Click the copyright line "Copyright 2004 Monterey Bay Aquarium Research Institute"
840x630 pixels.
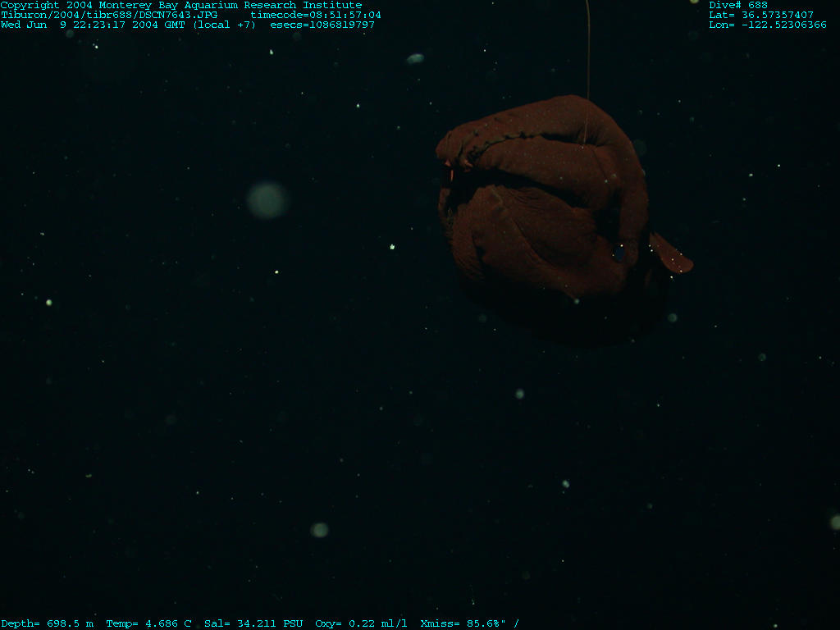point(181,5)
